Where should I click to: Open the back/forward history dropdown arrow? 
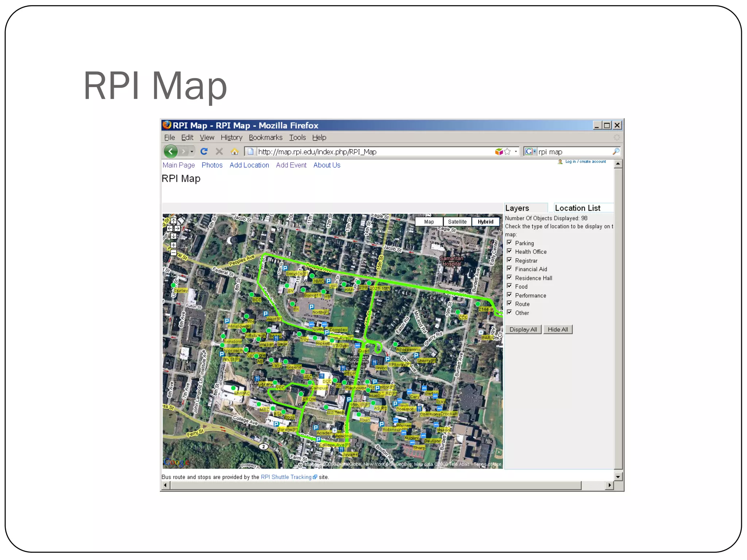coord(192,151)
